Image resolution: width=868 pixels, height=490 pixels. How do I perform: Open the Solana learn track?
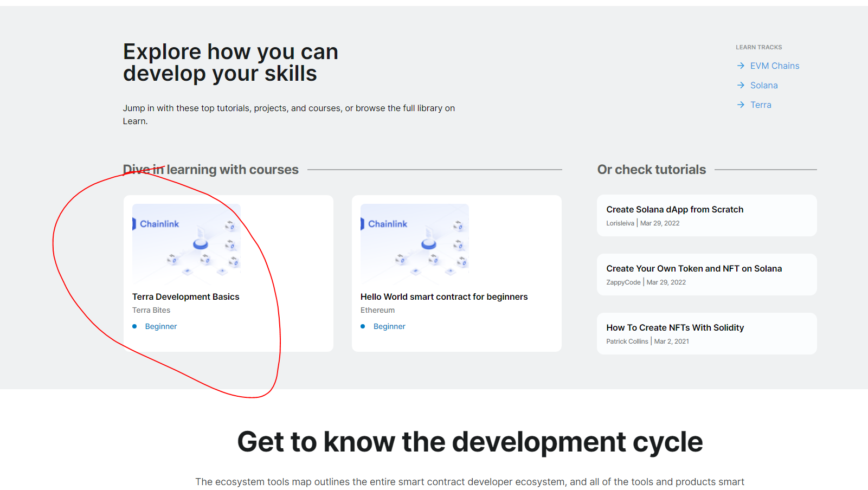pyautogui.click(x=764, y=85)
